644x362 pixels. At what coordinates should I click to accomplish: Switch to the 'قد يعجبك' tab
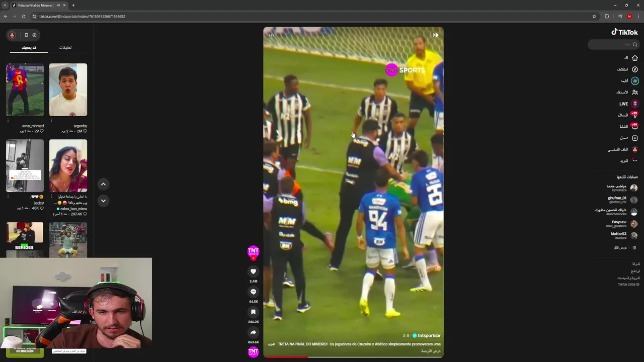point(29,48)
